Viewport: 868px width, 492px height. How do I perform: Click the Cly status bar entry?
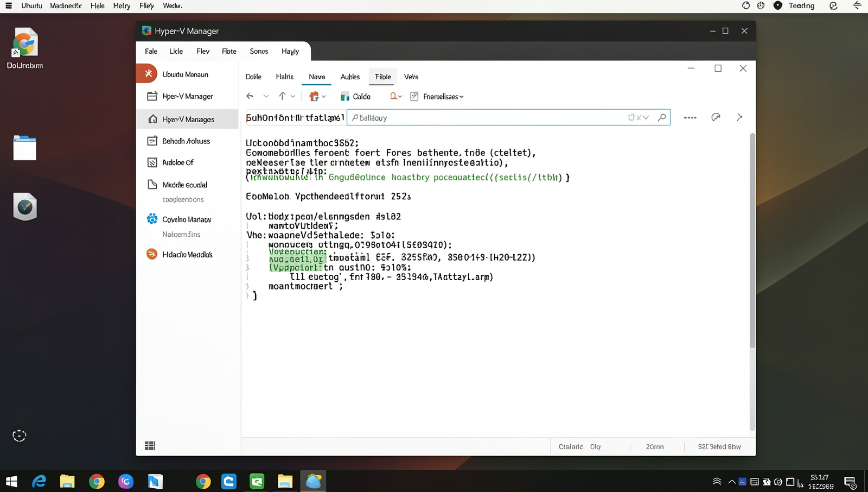(x=596, y=446)
